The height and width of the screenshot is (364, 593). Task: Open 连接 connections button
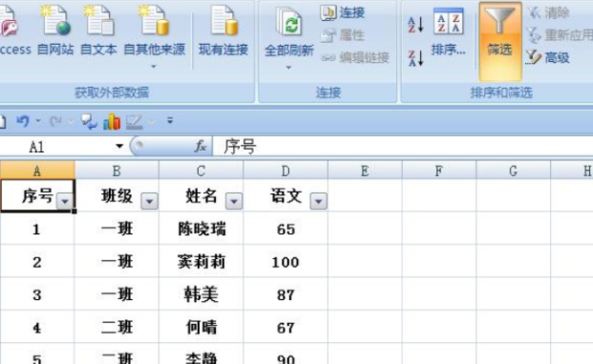click(342, 12)
